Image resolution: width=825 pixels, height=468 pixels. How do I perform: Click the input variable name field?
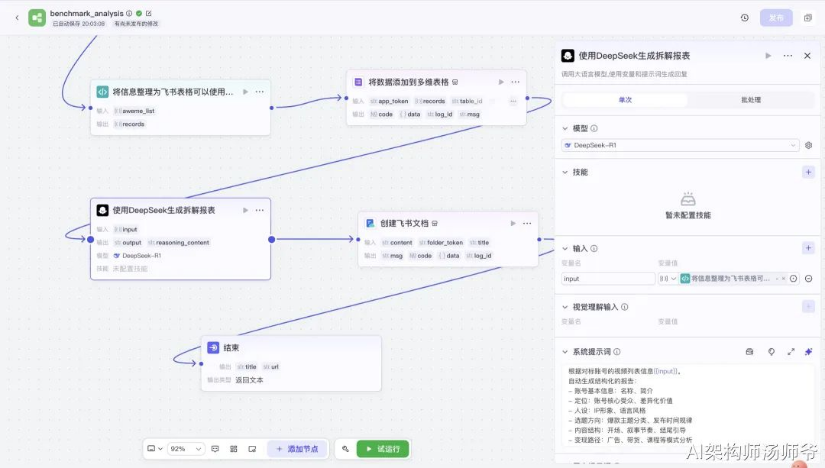tap(608, 278)
